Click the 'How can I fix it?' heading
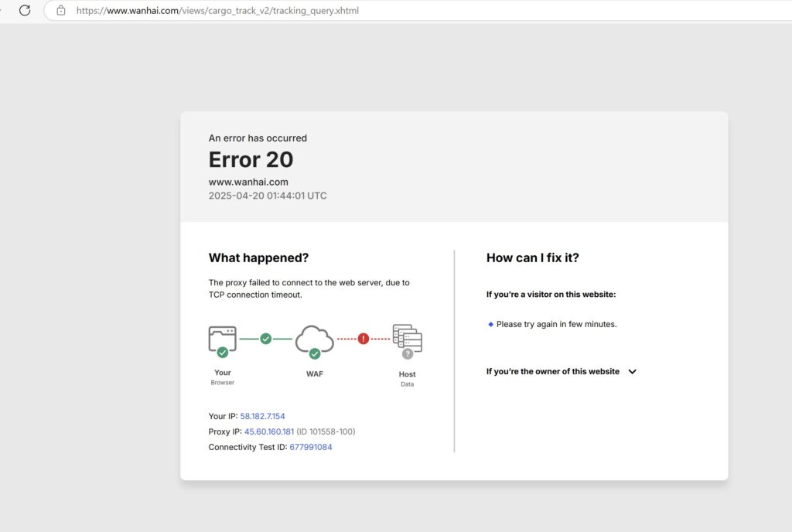 coord(532,258)
